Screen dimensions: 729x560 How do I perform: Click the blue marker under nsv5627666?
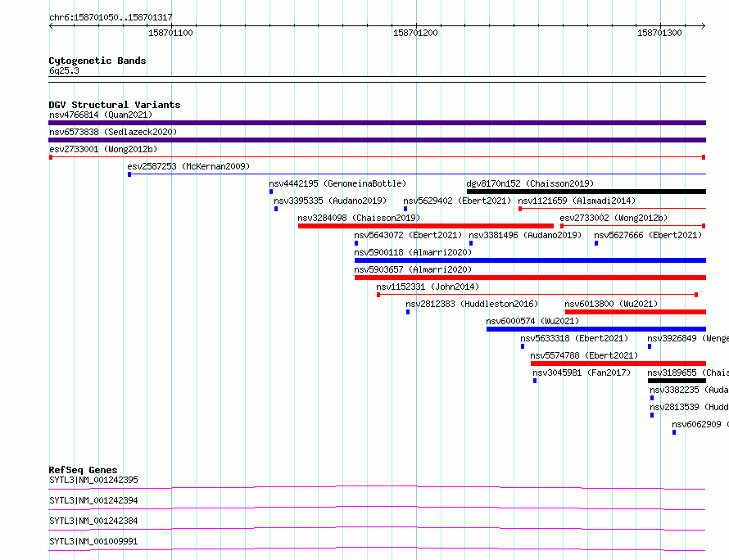596,243
